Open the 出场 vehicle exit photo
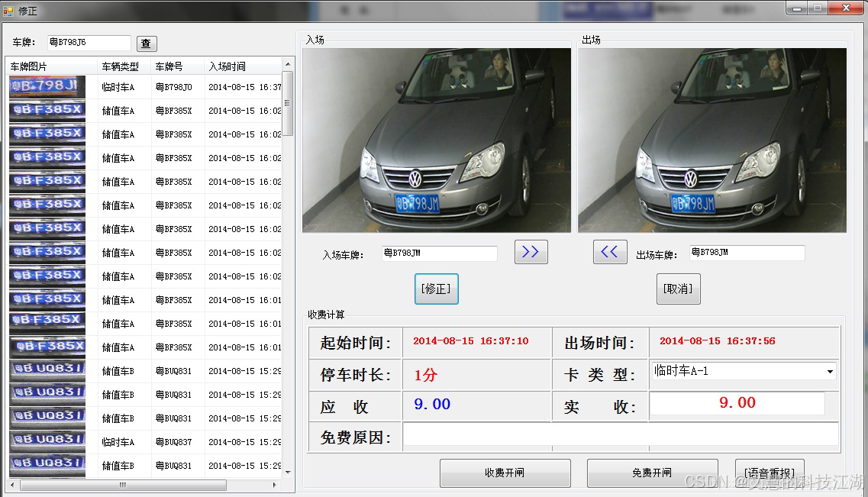This screenshot has width=868, height=497. [x=712, y=140]
